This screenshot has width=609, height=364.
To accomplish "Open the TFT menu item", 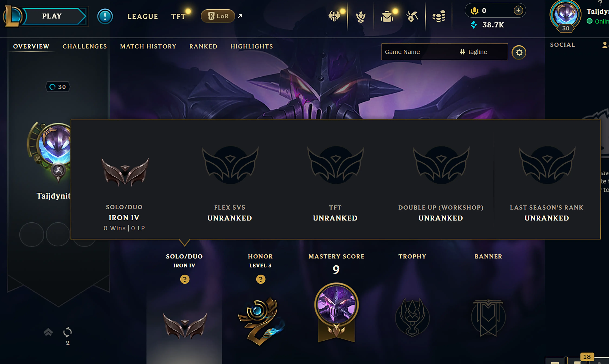I will (178, 16).
